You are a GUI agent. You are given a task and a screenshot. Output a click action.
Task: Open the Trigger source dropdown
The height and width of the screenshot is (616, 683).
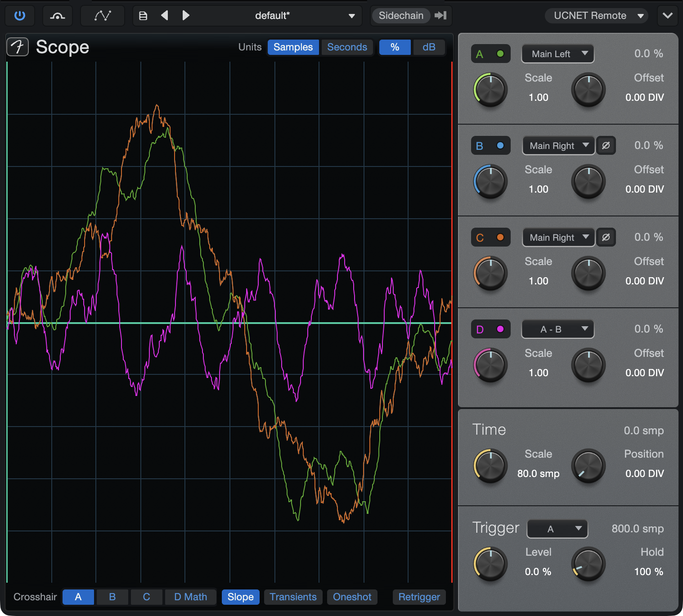click(x=557, y=529)
